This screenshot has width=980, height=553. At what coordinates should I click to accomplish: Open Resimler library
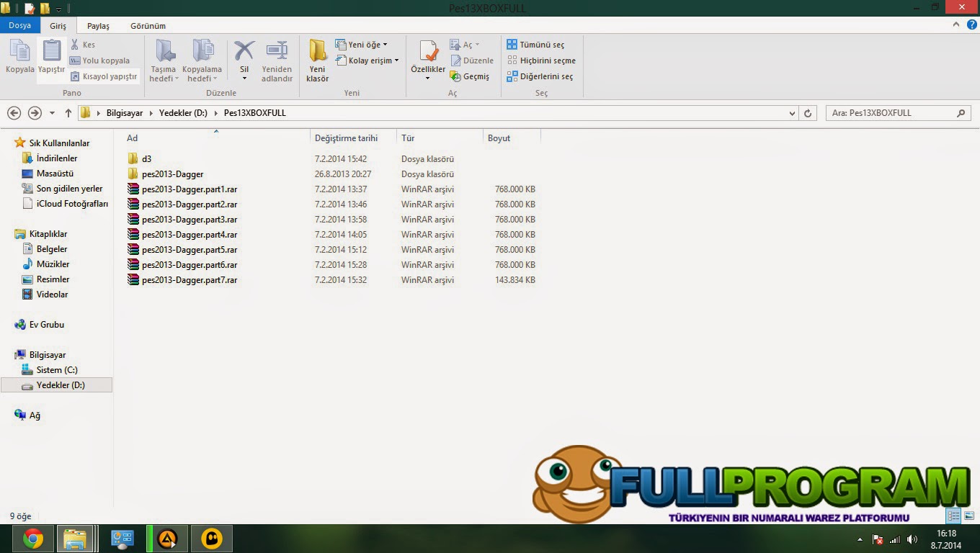[x=53, y=279]
